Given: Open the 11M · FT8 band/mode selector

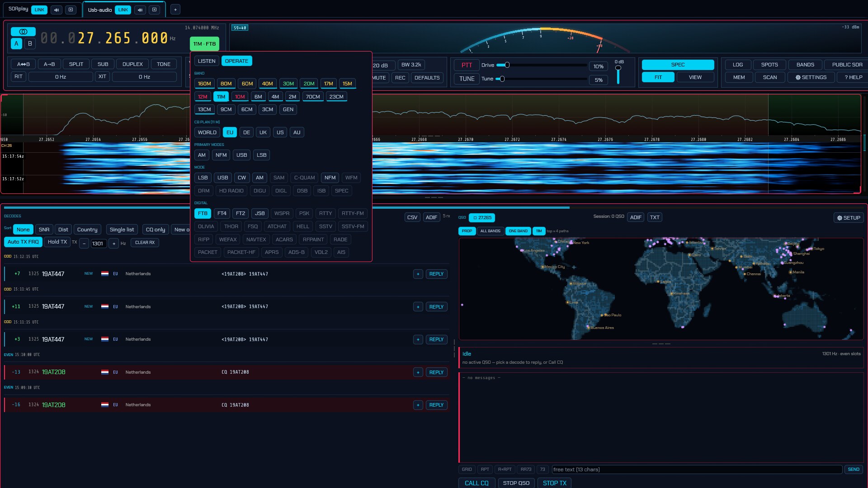Looking at the screenshot, I should (204, 44).
